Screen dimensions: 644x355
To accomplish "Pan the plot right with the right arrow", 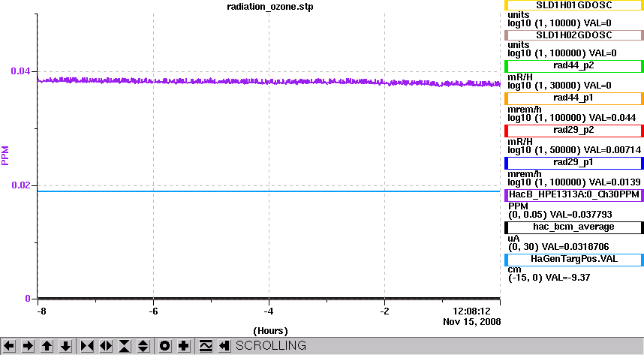I will pos(28,346).
